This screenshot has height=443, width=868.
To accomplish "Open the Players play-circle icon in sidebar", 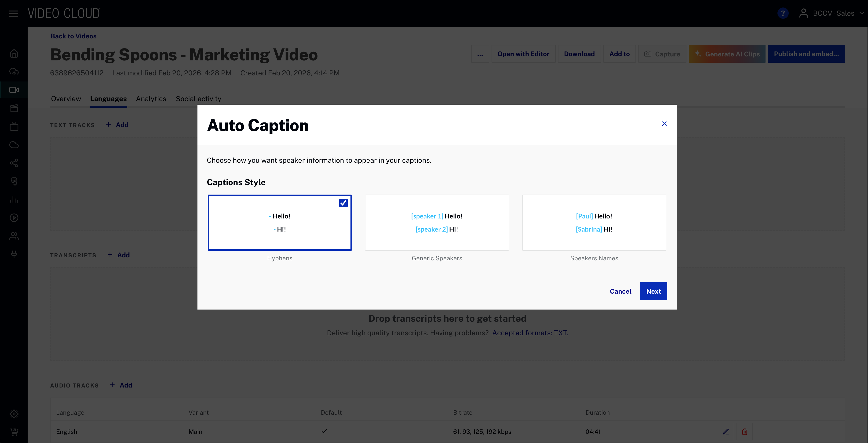I will (x=14, y=218).
